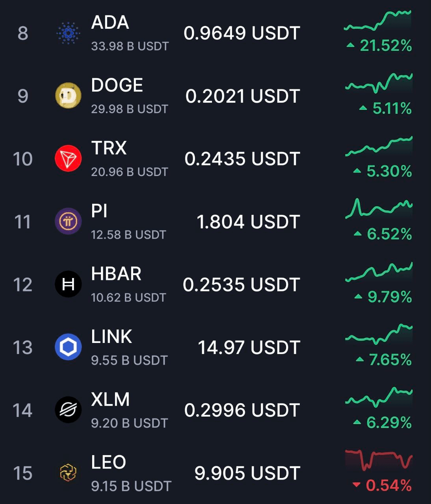Open the purple PI coin icon
The width and height of the screenshot is (431, 504).
coord(68,221)
